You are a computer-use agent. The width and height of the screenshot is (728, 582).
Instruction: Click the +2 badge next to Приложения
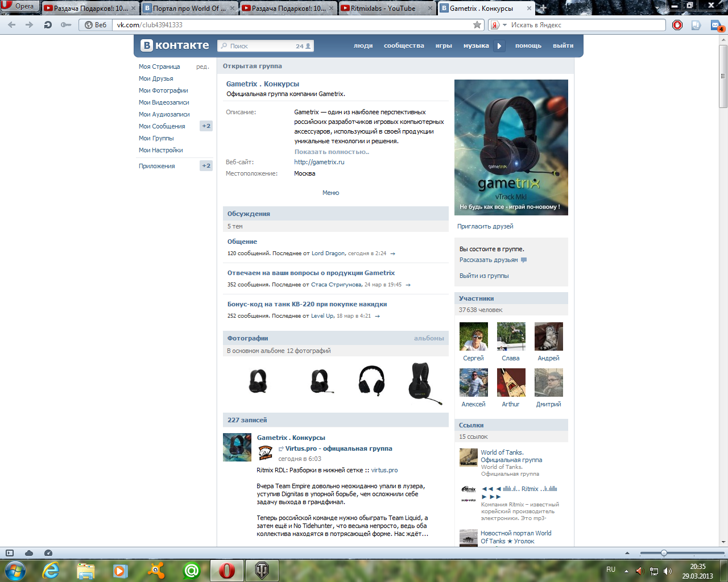tap(206, 166)
